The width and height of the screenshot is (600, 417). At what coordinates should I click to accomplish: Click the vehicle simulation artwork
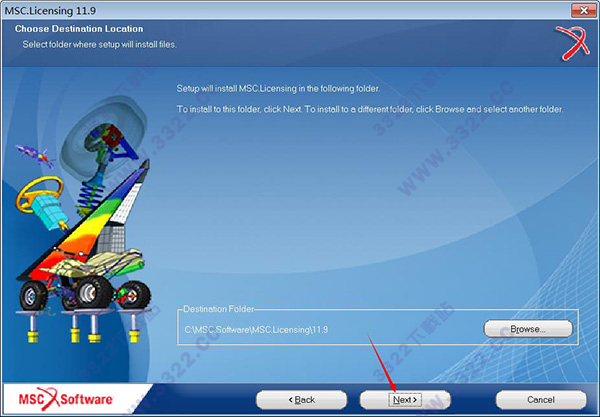[84, 220]
